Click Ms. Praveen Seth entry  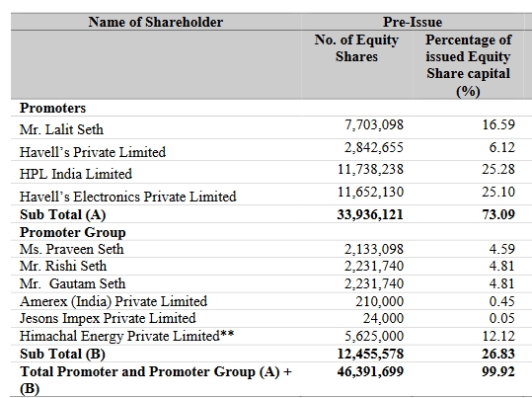(x=72, y=249)
